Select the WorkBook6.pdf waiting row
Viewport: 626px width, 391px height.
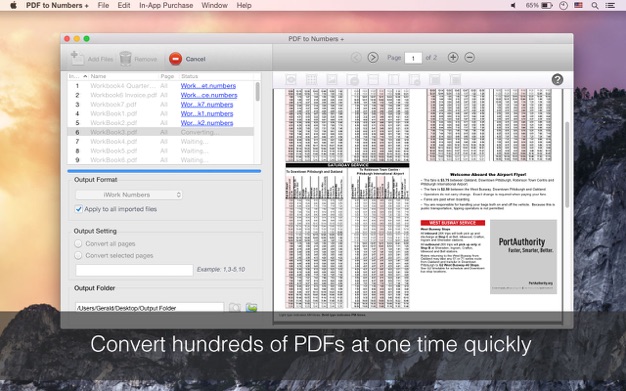[x=160, y=160]
